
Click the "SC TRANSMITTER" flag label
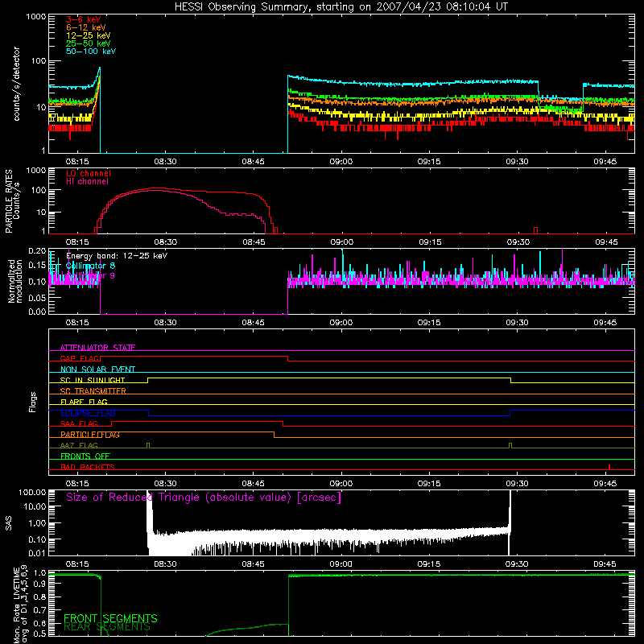[93, 391]
